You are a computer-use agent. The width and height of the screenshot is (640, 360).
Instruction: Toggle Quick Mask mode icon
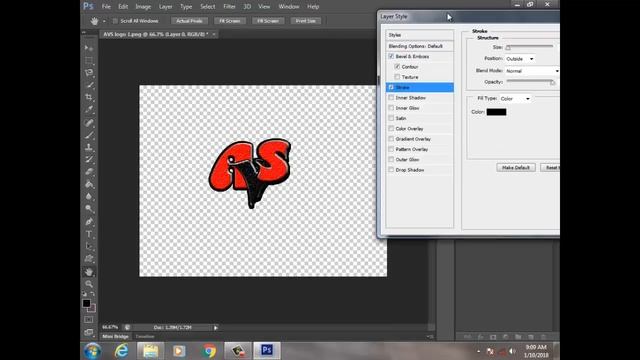pyautogui.click(x=89, y=320)
